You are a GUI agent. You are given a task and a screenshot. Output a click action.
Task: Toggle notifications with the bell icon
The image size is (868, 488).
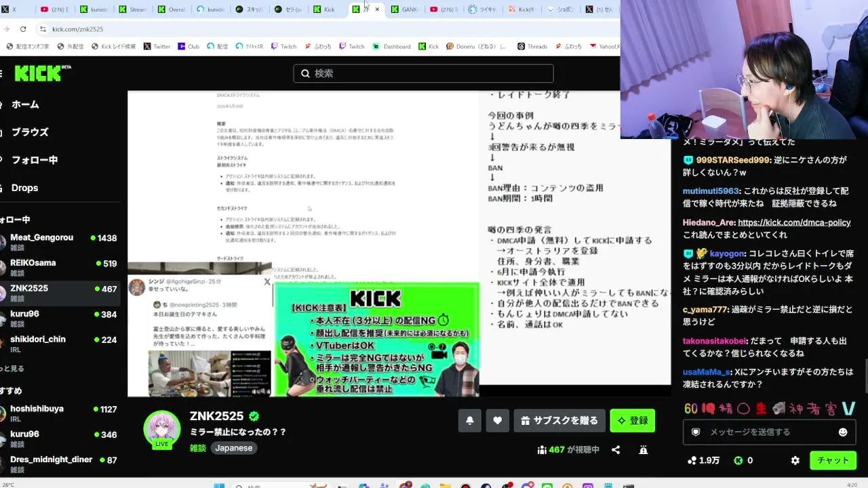(x=470, y=421)
